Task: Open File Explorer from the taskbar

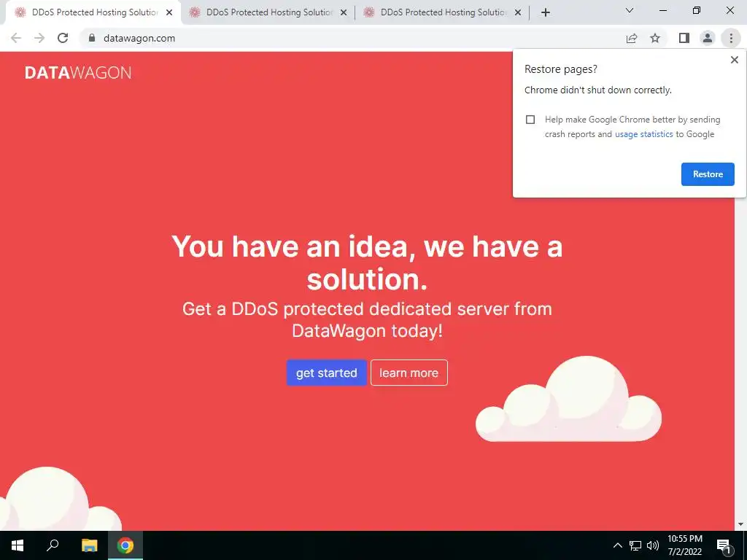Action: (89, 545)
